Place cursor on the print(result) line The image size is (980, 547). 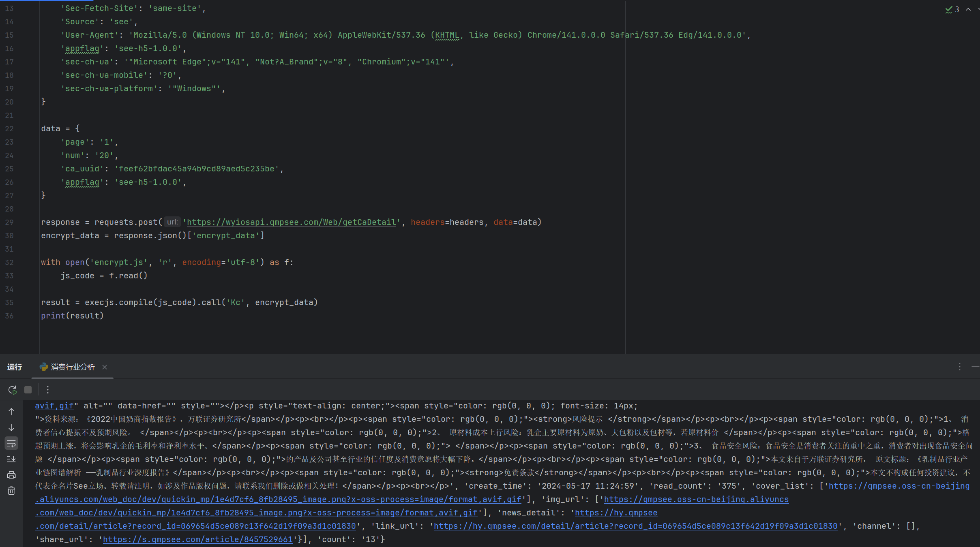72,316
